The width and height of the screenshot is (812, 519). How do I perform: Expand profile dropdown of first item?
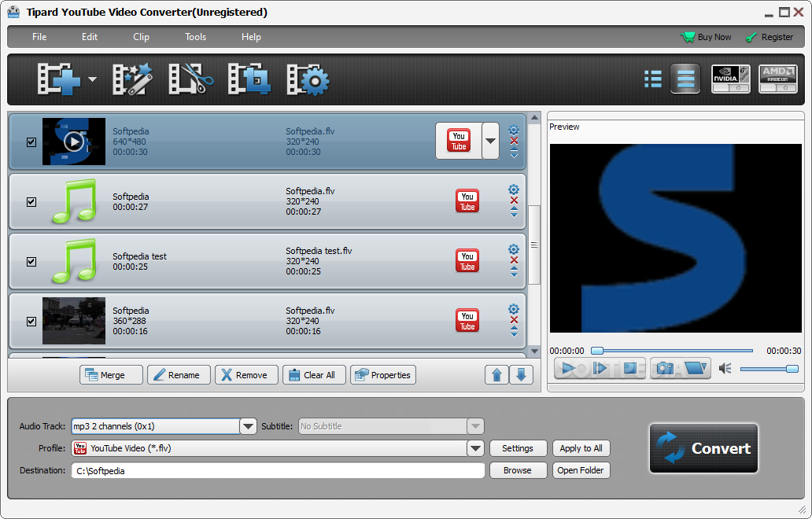pos(490,141)
